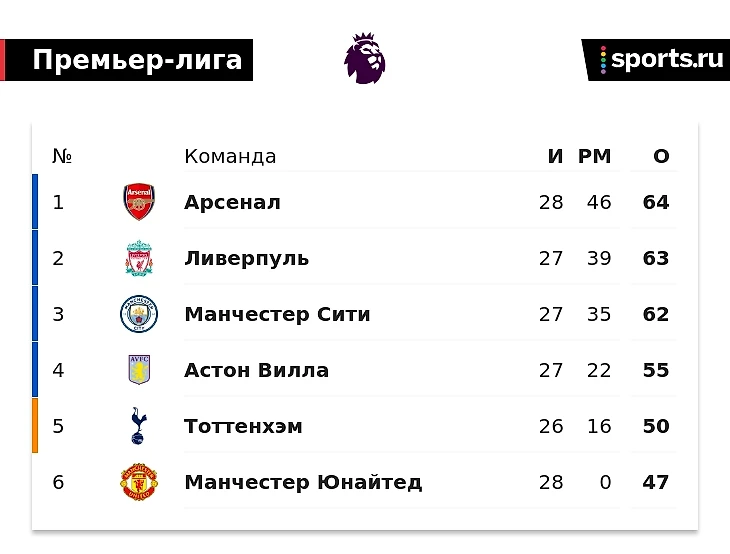Open the Арсенал team name
The width and height of the screenshot is (730, 554).
(232, 202)
